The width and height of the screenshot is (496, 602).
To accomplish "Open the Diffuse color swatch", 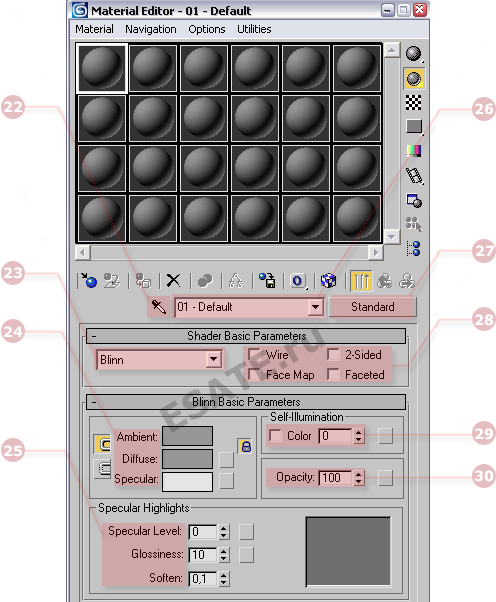I will [187, 459].
